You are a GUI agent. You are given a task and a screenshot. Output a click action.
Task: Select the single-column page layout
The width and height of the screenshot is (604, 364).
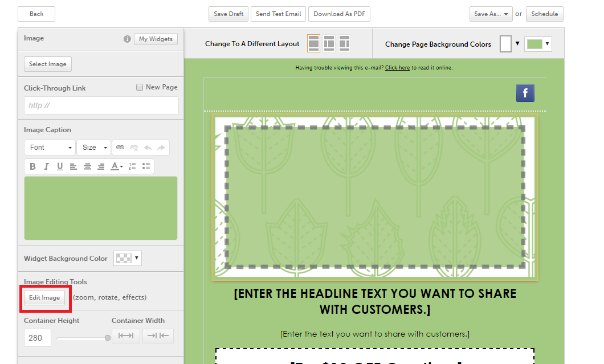click(314, 43)
